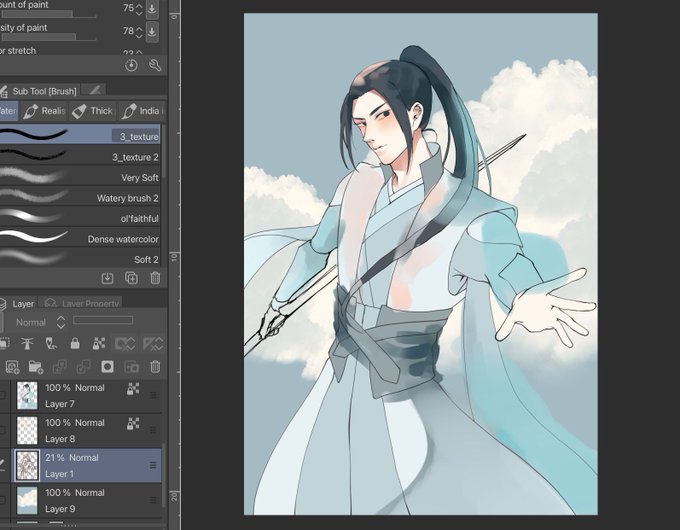
Task: Switch to Thick paint brush group tab
Action: [x=92, y=111]
